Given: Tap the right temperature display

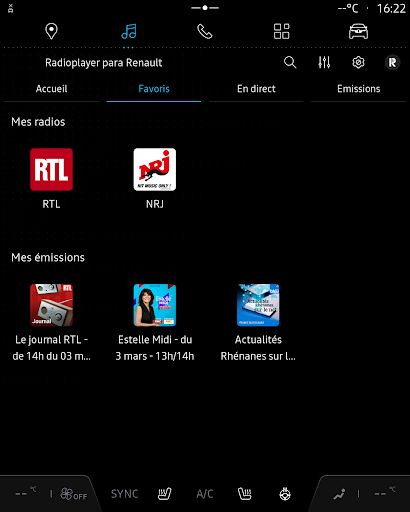Looking at the screenshot, I should click(385, 493).
